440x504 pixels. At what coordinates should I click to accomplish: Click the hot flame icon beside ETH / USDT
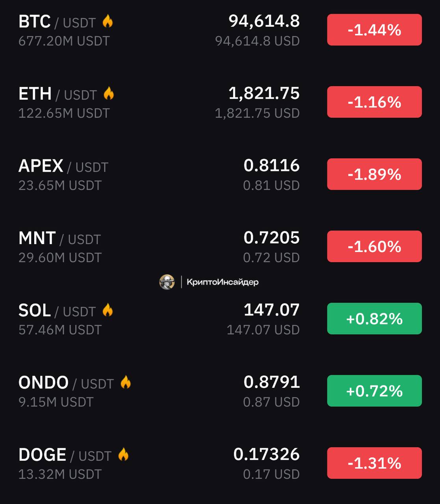point(109,94)
